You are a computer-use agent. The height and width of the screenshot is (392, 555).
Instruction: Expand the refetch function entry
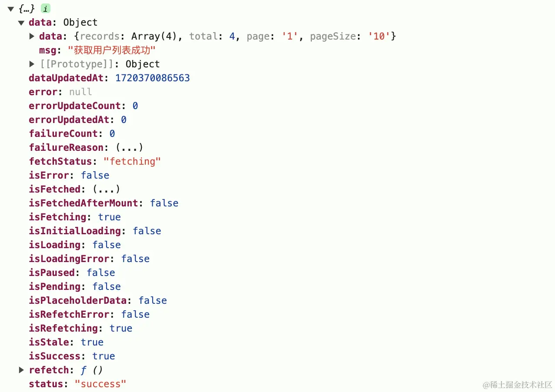tap(21, 370)
